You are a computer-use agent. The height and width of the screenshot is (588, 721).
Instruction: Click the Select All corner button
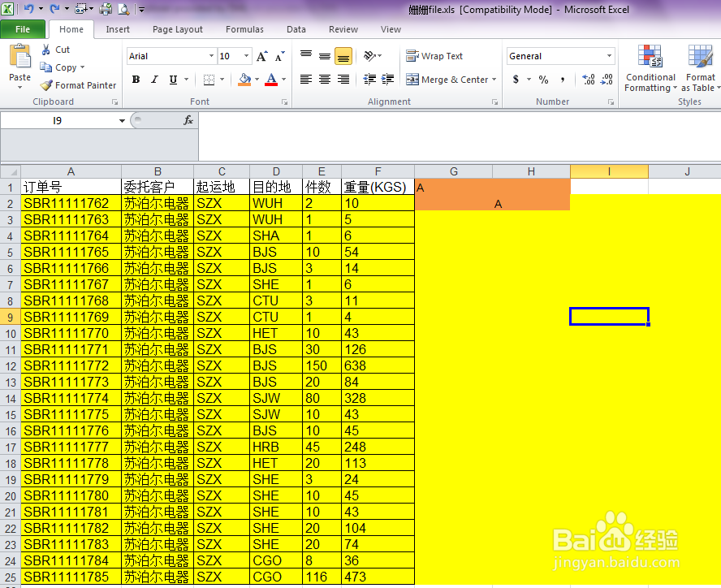[10, 171]
